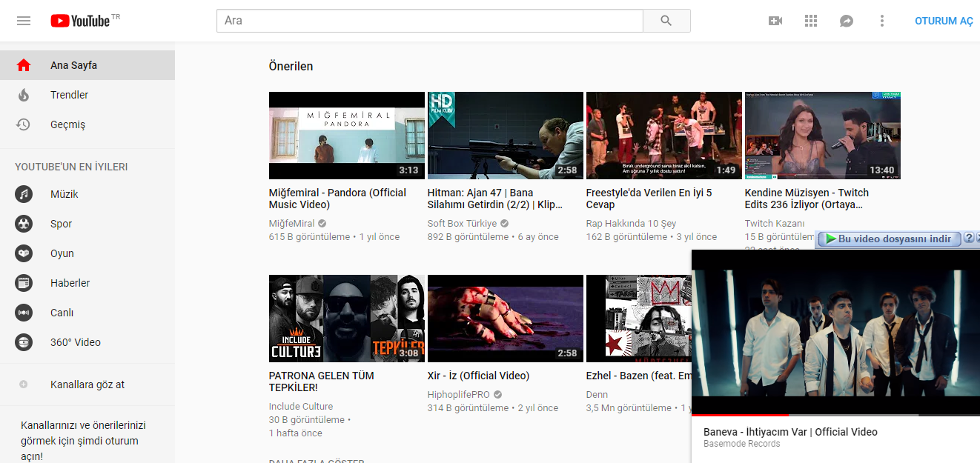980x463 pixels.
Task: Click the miniplayer Baneva video frame
Action: coord(835,332)
